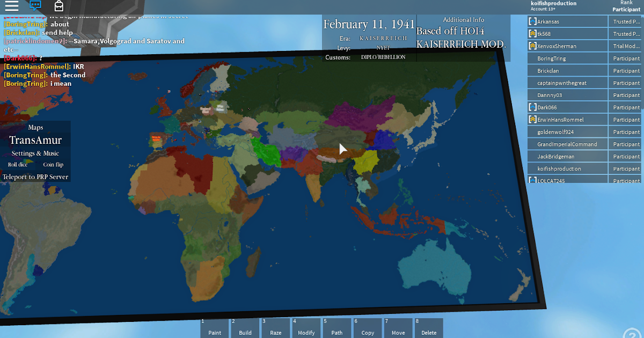Viewport: 644px width, 338px height.
Task: Select player Arkansas in the list
Action: click(567, 21)
